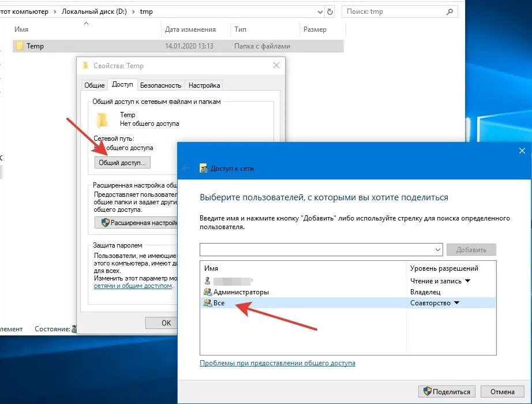The width and height of the screenshot is (532, 404).
Task: Click the tmp breadcrumb in address bar
Action: 146,12
